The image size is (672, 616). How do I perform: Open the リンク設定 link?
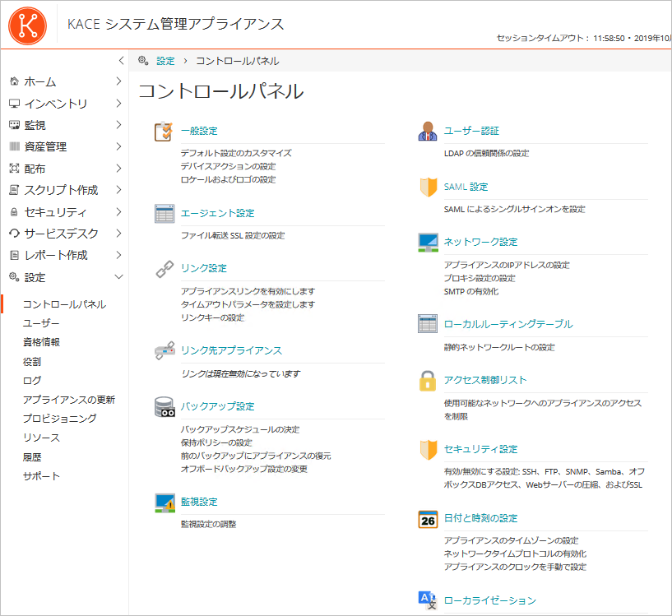point(203,268)
